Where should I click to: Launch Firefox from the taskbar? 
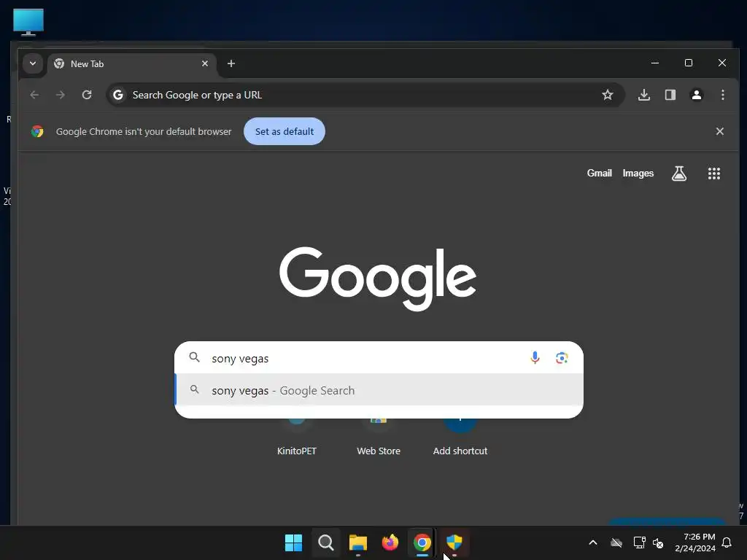pyautogui.click(x=390, y=542)
